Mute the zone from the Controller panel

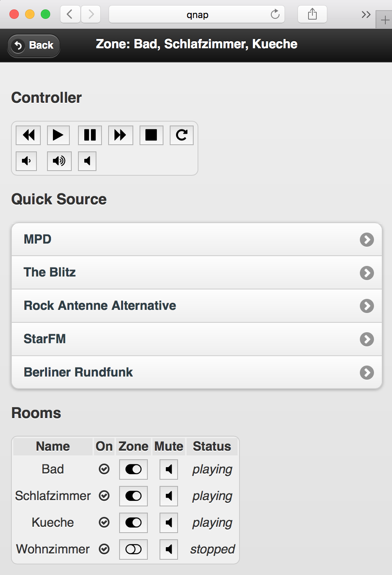tap(87, 161)
